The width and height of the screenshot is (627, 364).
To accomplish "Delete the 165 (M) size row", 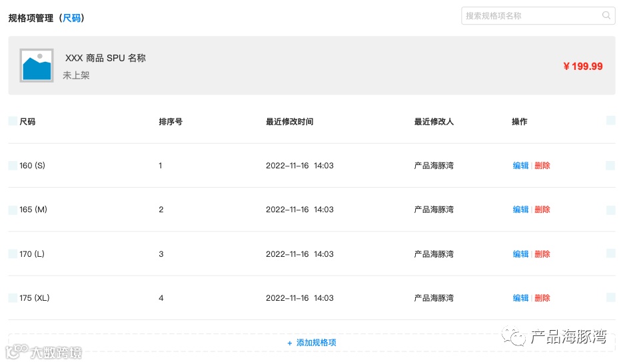I will 542,210.
